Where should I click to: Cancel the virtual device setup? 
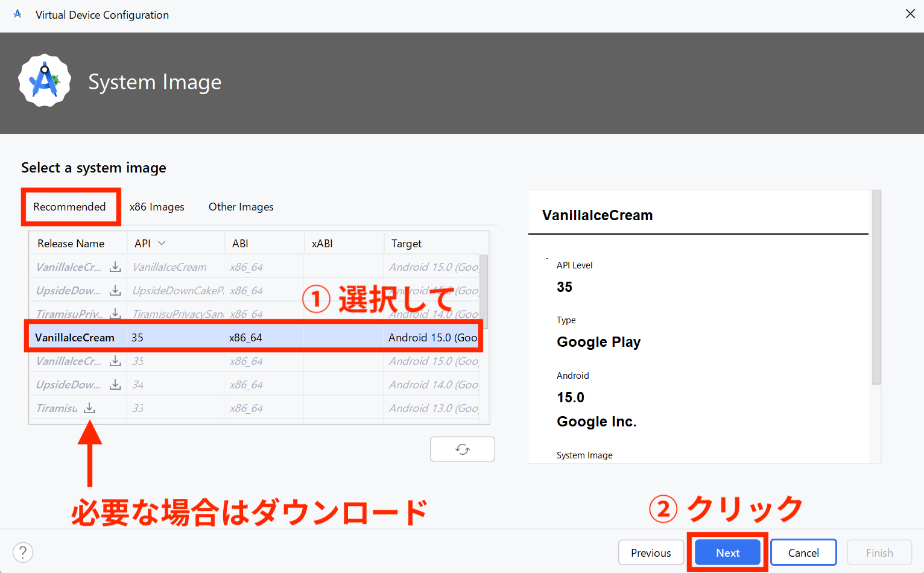click(x=803, y=552)
